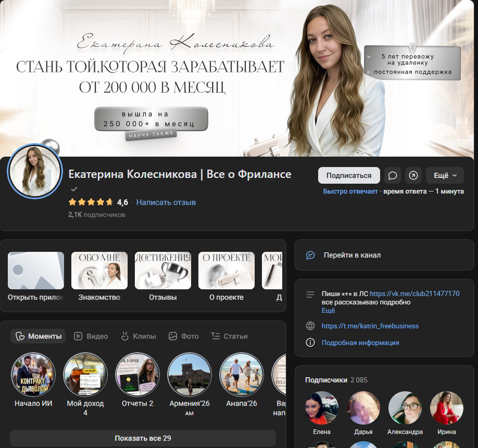Click the share arrow icon button
Image resolution: width=478 pixels, height=448 pixels.
pyautogui.click(x=413, y=175)
